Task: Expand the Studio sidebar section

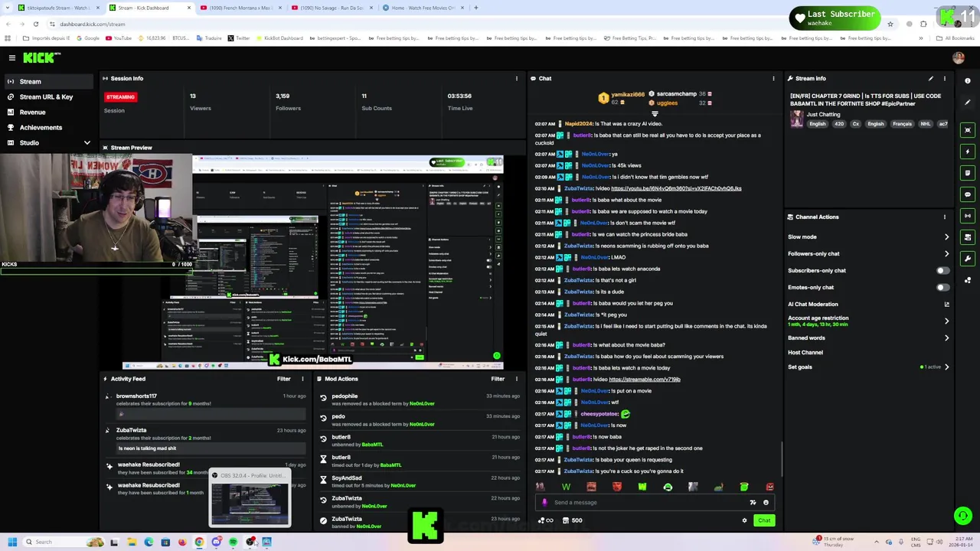Action: point(87,142)
